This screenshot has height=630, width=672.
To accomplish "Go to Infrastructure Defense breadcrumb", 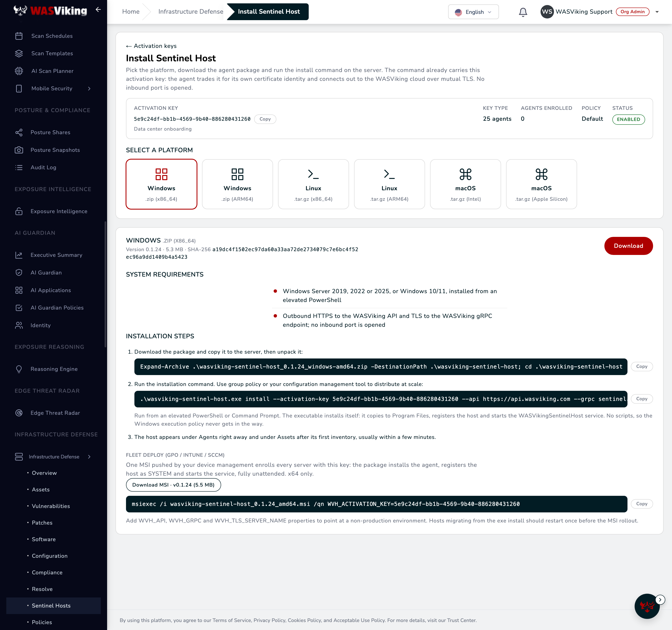I will [x=191, y=12].
